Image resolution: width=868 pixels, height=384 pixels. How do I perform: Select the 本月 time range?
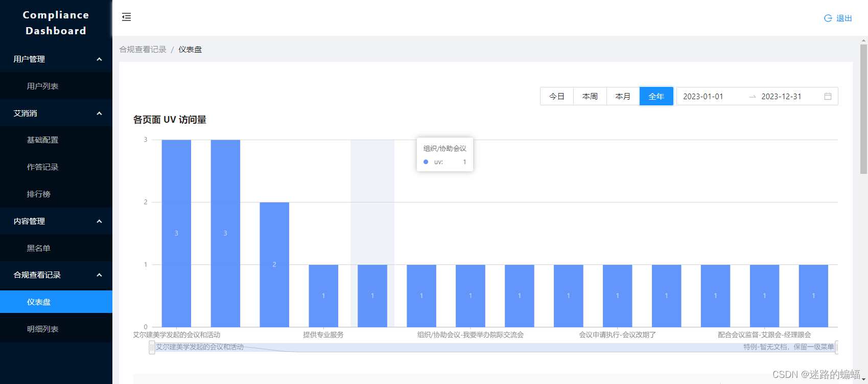click(x=623, y=96)
